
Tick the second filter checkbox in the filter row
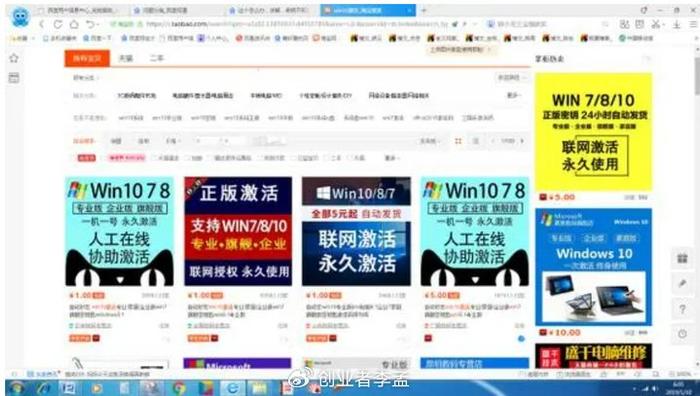(187, 158)
